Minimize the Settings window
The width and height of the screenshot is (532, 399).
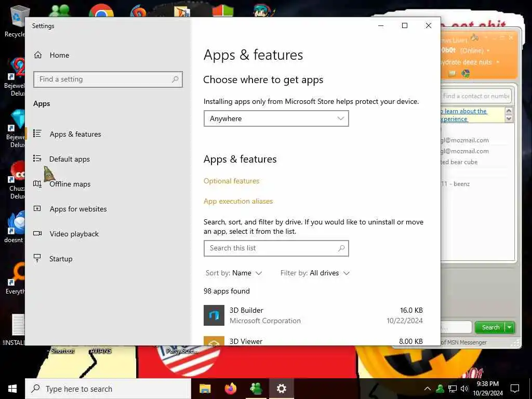click(x=381, y=26)
